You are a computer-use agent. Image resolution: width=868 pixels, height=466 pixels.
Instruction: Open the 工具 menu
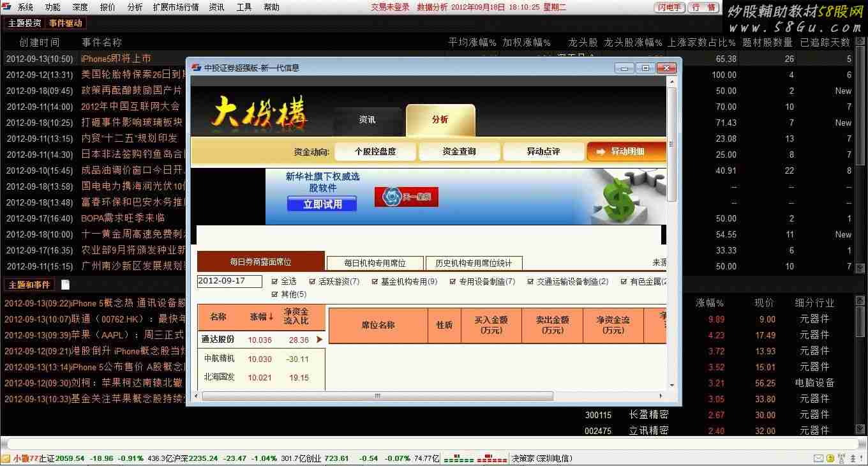click(244, 8)
